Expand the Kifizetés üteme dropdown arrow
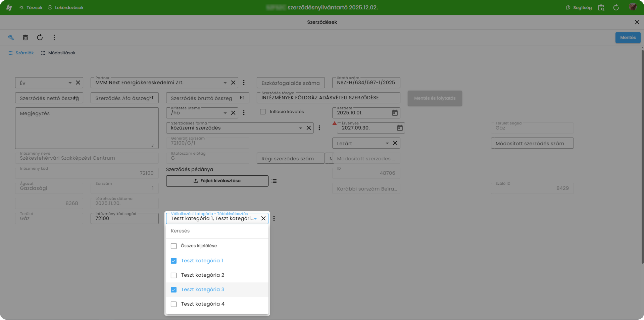Screen dimensions: 644x320 pyautogui.click(x=225, y=113)
